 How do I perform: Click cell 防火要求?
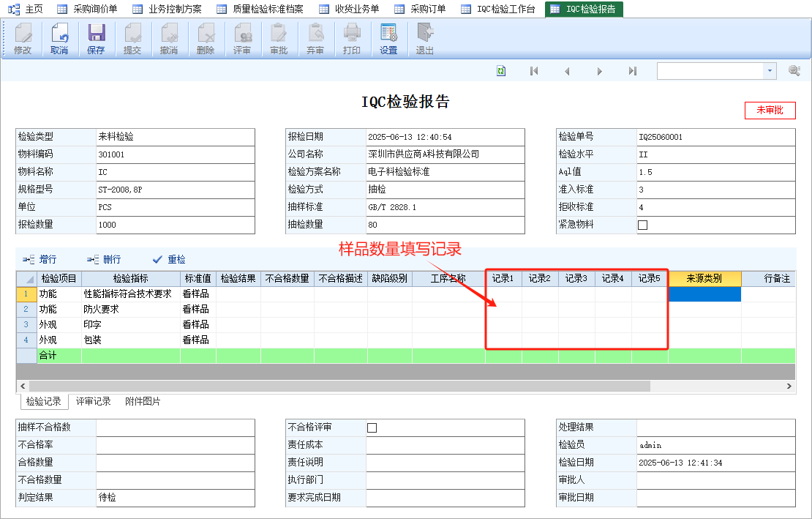pyautogui.click(x=130, y=309)
